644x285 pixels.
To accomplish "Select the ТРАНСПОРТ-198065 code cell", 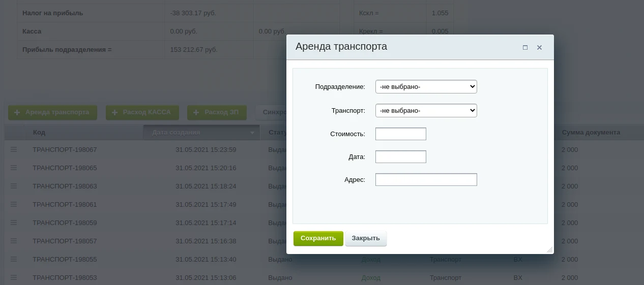I will 65,168.
